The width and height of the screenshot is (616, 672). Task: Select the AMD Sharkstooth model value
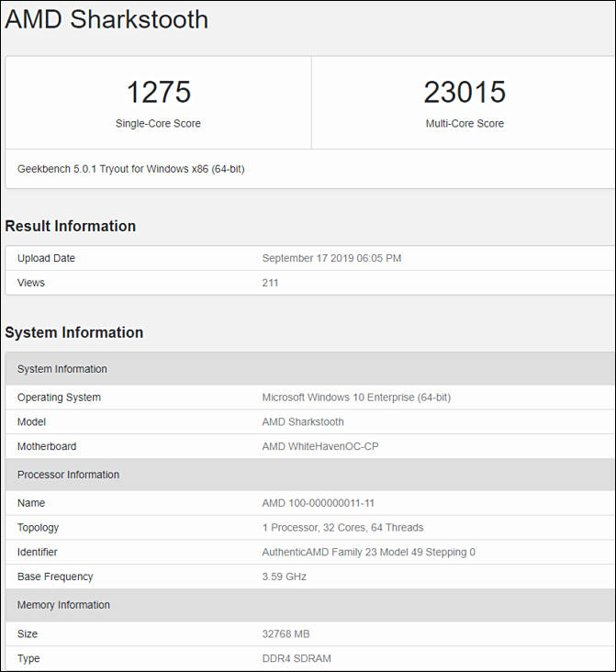click(x=303, y=421)
